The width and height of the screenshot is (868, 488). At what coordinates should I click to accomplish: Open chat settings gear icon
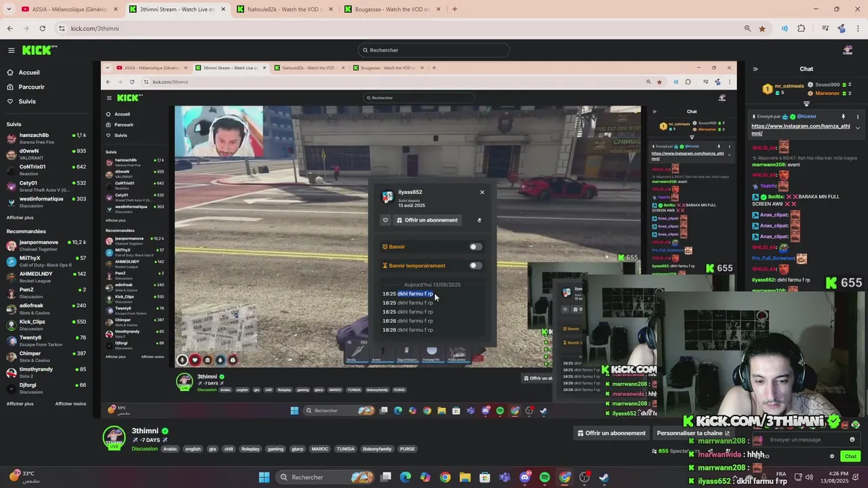click(x=832, y=456)
